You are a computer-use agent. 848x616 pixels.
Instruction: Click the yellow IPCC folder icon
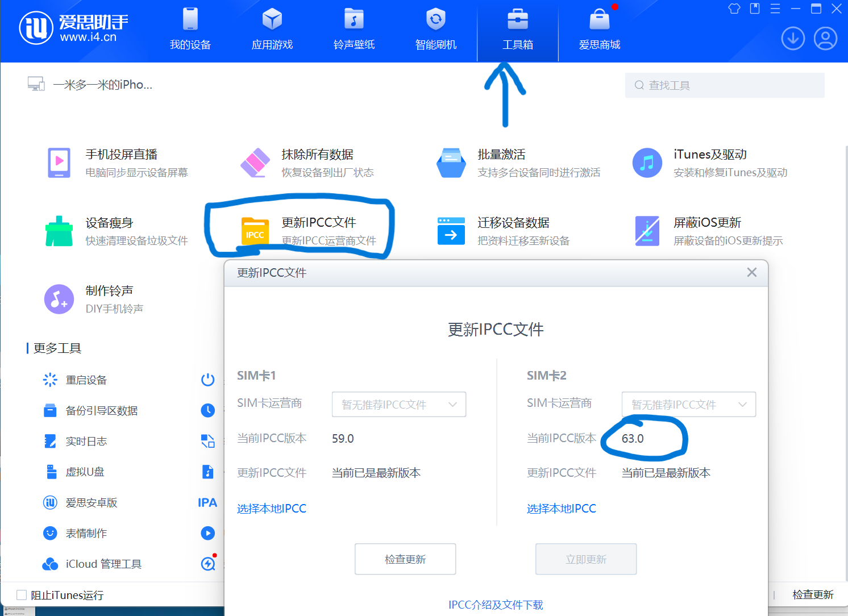[x=255, y=231]
